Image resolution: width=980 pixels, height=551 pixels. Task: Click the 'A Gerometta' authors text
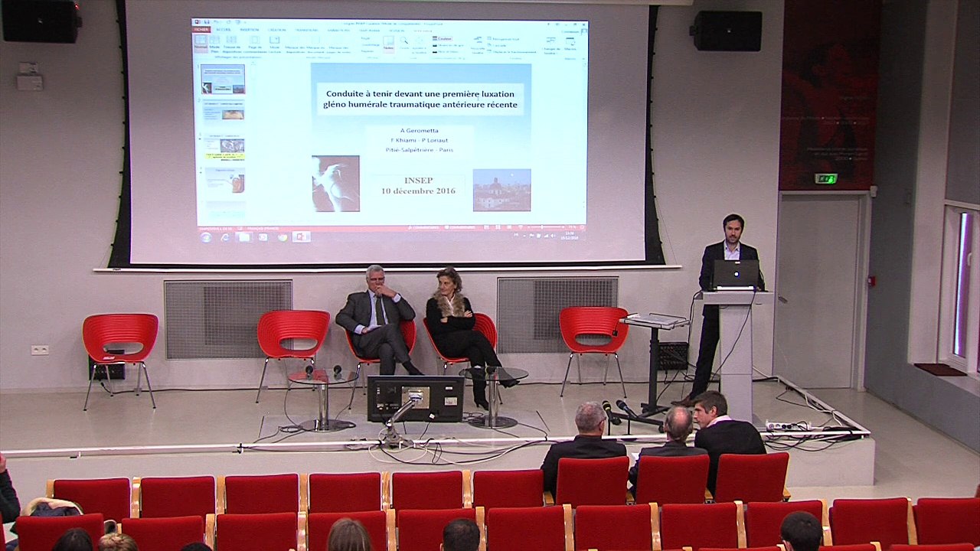(420, 130)
